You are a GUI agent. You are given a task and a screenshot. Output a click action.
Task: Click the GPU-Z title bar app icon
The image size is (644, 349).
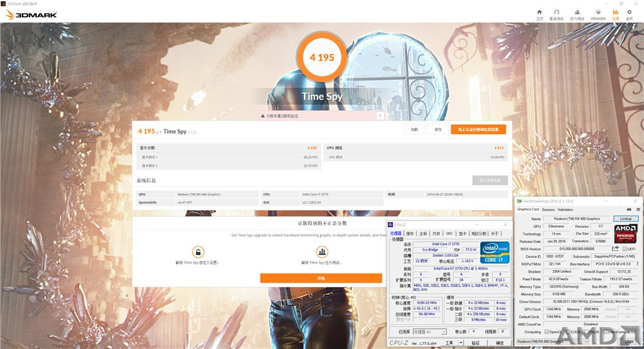(x=520, y=201)
